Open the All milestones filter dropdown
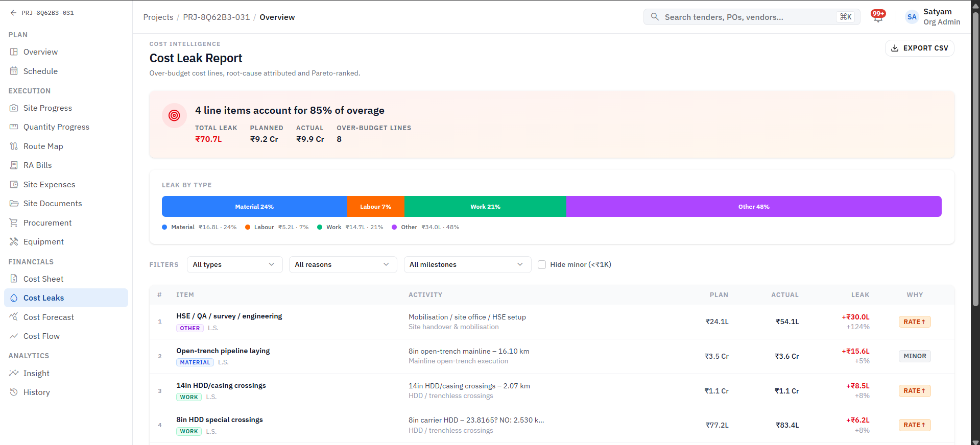 [467, 265]
